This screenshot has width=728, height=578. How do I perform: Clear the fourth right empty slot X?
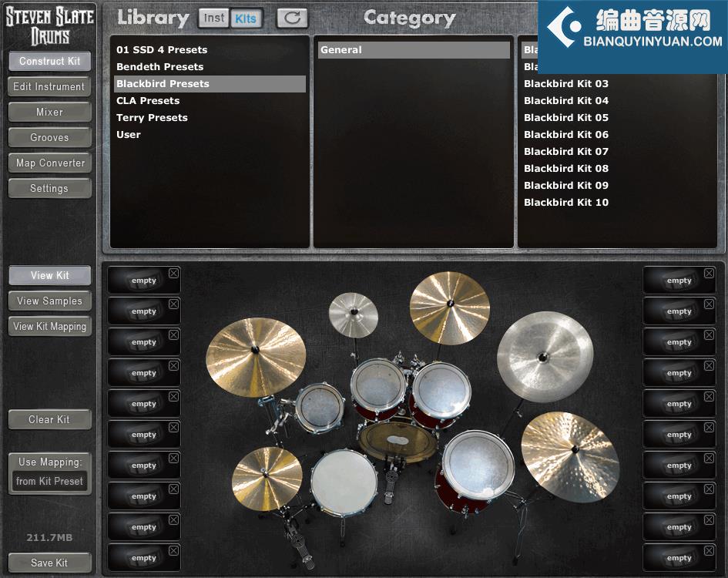(709, 365)
